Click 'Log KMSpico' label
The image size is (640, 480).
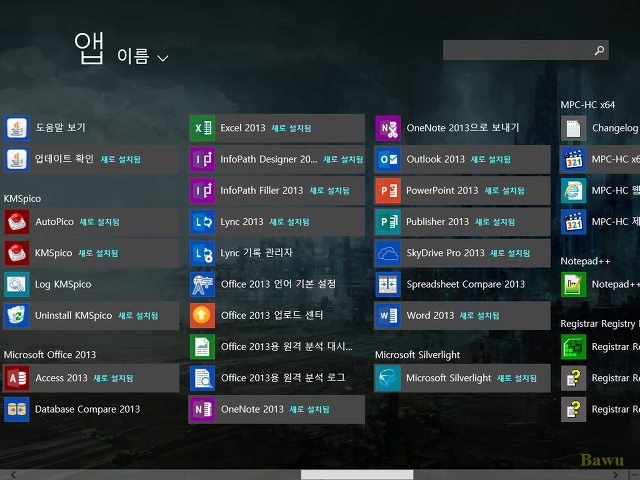coord(63,284)
